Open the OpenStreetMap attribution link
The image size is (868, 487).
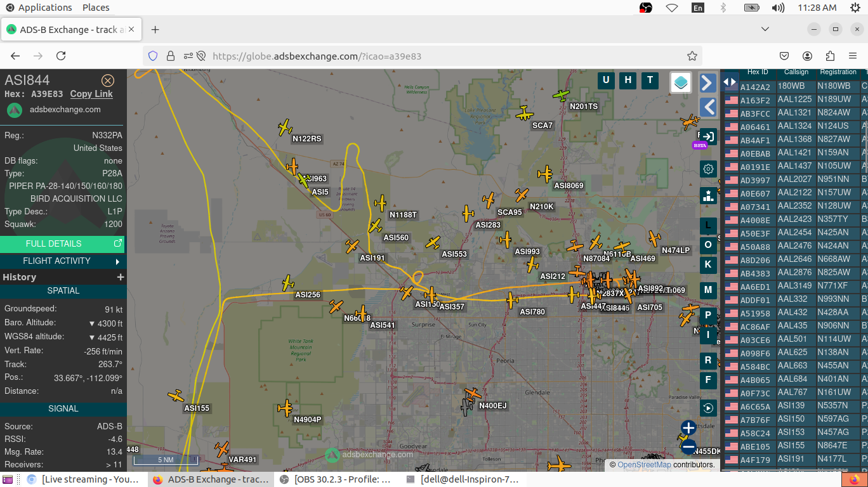pos(644,465)
